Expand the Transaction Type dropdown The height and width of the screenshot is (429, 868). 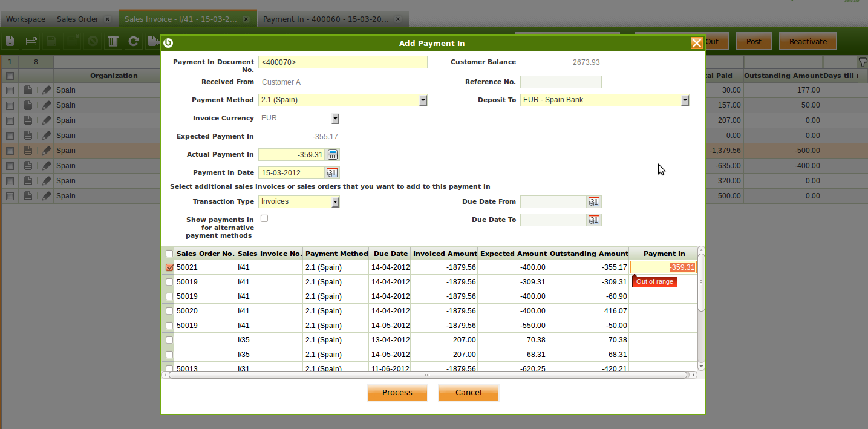tap(336, 202)
